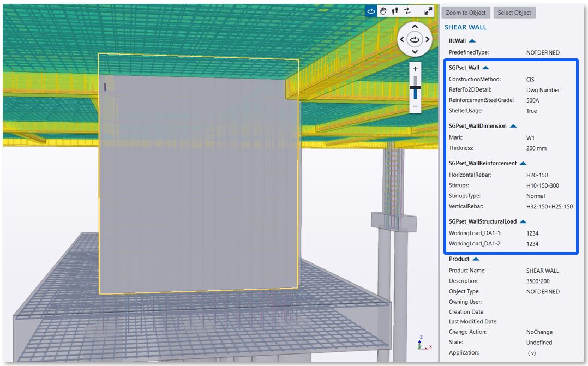Activate the pan hand tool
588x366 pixels.
[383, 11]
